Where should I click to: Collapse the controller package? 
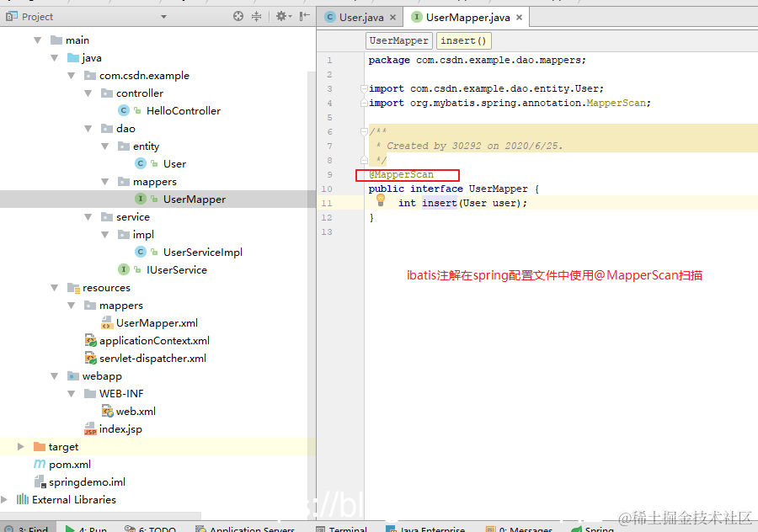coord(88,93)
